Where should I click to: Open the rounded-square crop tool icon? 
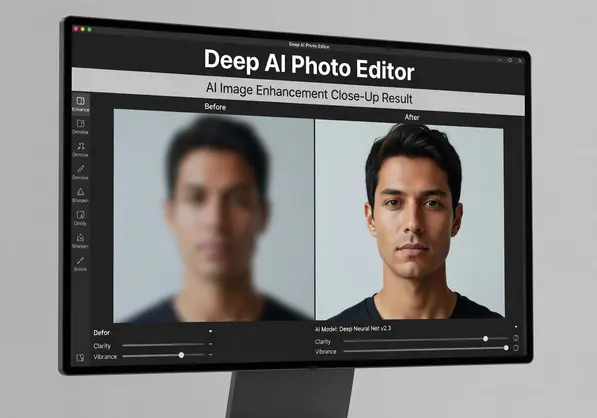click(80, 215)
